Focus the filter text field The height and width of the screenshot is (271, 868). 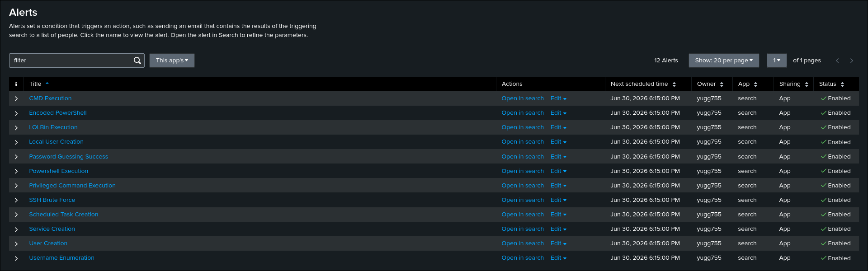click(71, 61)
